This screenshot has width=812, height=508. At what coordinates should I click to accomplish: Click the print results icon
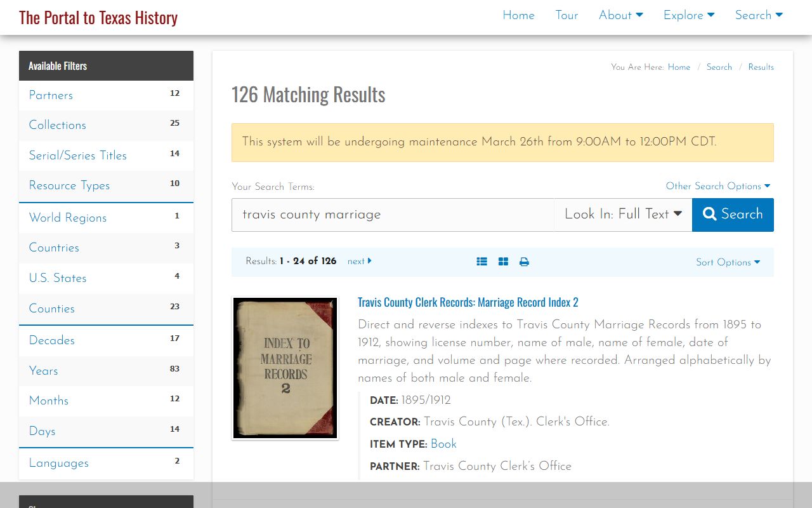click(524, 262)
